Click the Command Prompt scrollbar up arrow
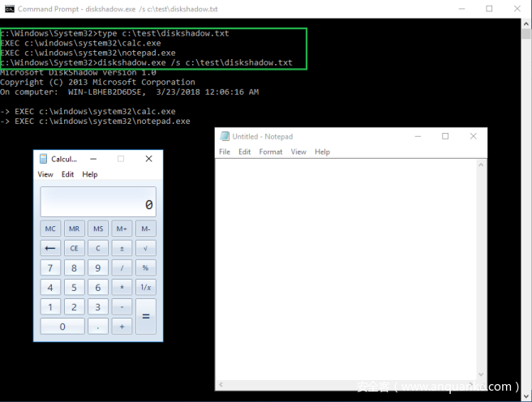 coord(526,23)
